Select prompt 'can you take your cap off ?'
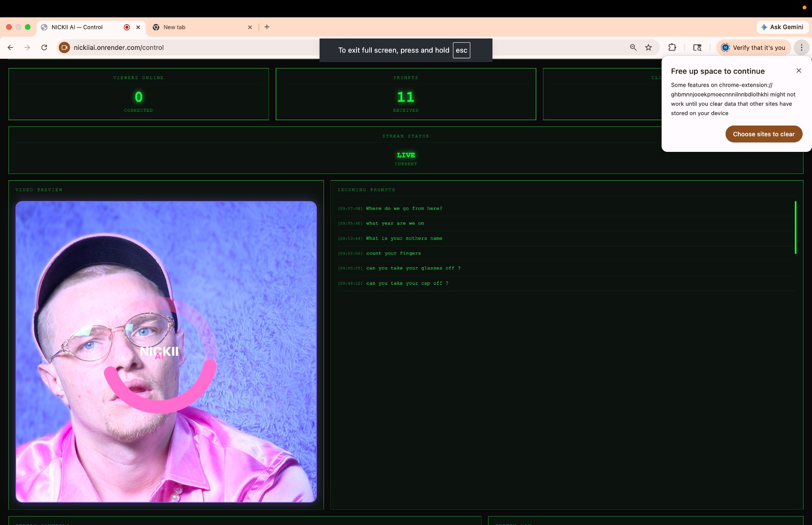This screenshot has width=812, height=525. tap(407, 283)
